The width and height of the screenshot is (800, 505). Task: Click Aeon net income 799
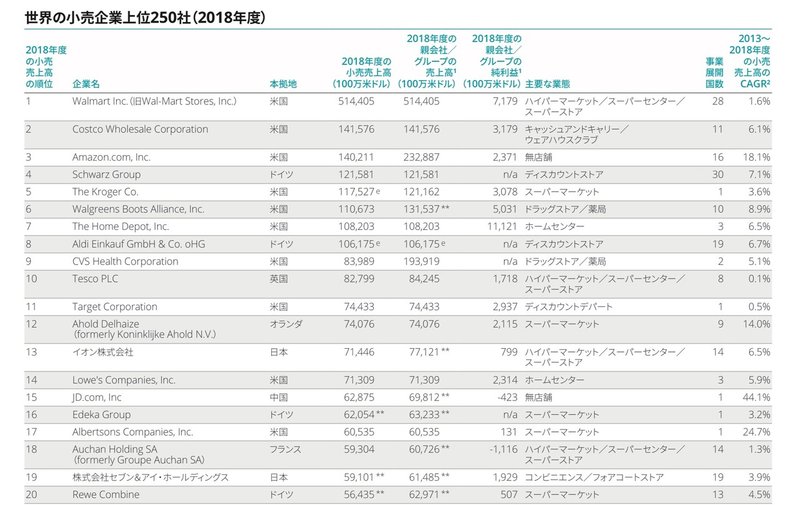(x=509, y=352)
